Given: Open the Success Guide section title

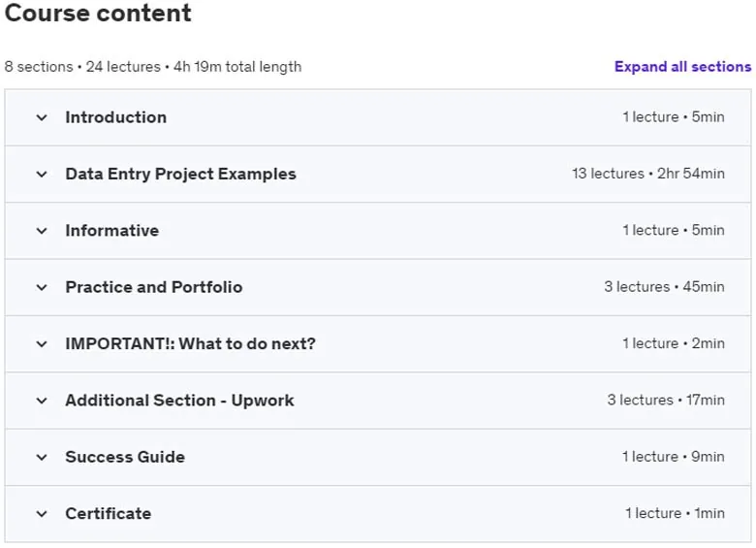Looking at the screenshot, I should [125, 457].
